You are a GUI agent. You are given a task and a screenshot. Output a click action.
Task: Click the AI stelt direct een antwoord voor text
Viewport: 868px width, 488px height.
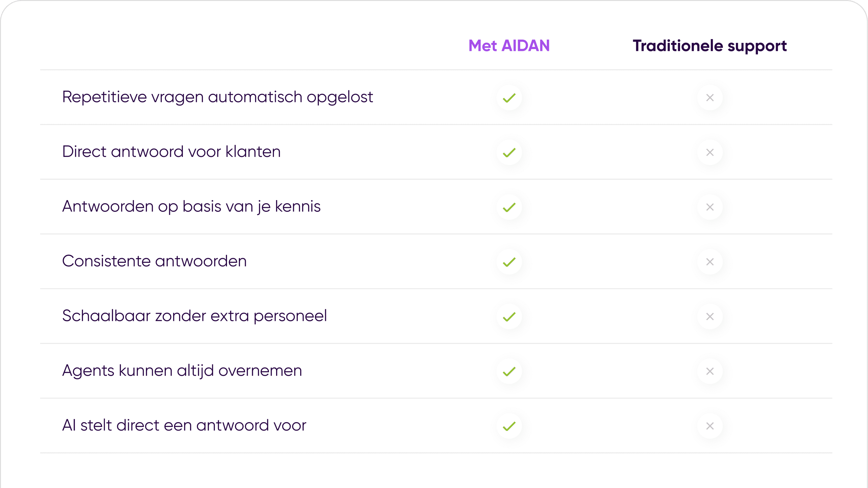[x=184, y=425]
